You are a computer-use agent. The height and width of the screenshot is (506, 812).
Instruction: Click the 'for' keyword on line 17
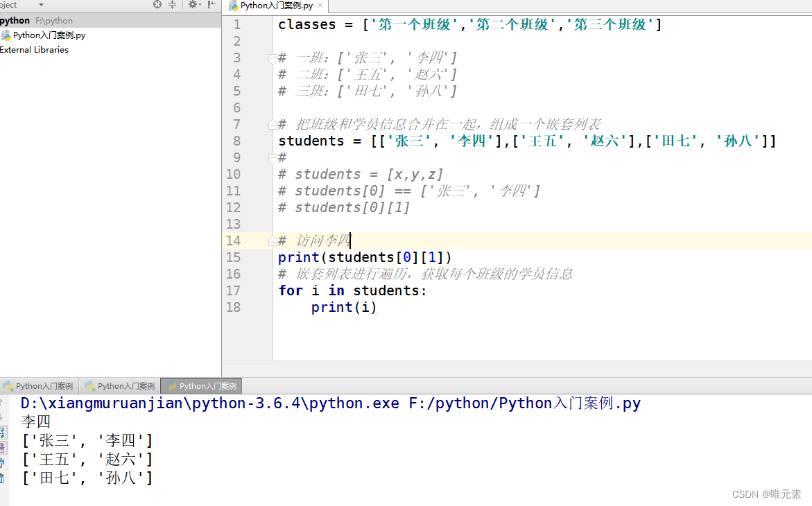coord(291,290)
